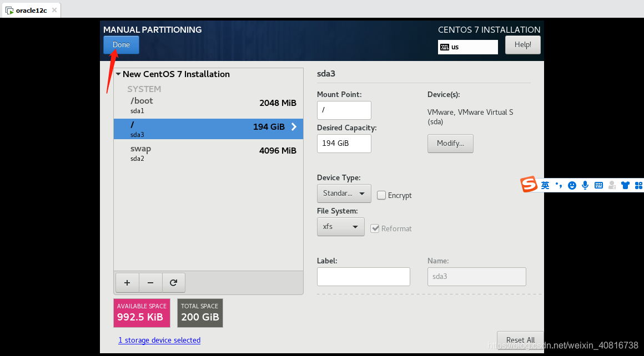This screenshot has width=644, height=356.
Task: Open the Sogou soft keyboard icon
Action: [598, 185]
